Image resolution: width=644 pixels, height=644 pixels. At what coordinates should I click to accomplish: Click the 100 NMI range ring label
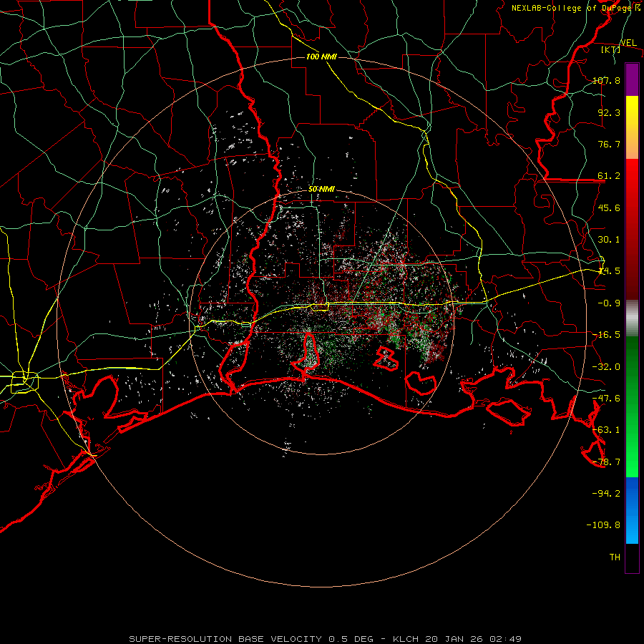[321, 57]
